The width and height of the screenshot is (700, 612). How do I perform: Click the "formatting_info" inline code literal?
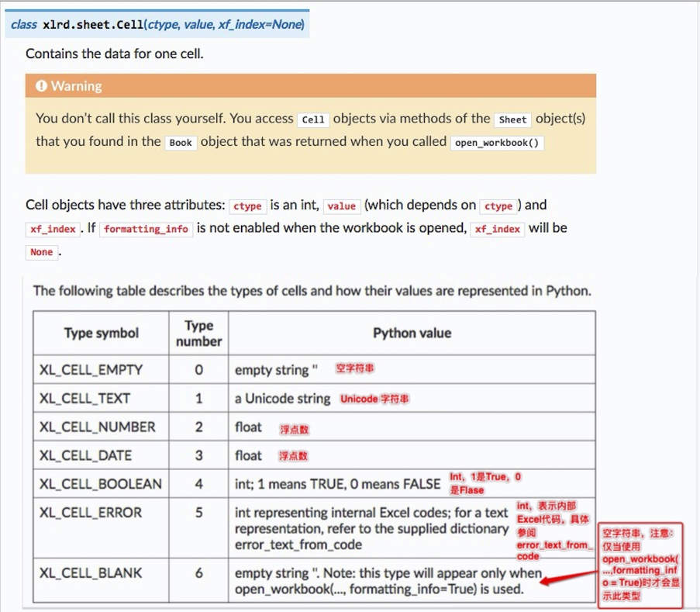tap(146, 229)
